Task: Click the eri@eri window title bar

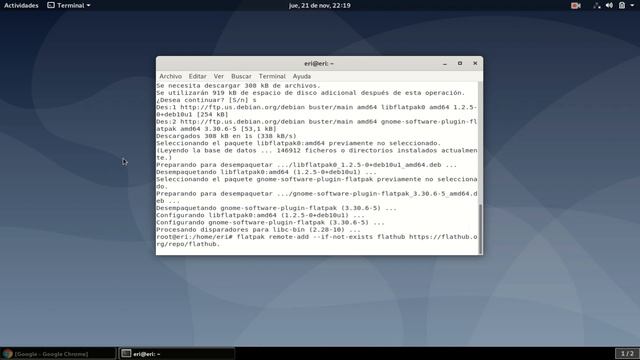Action: point(319,64)
